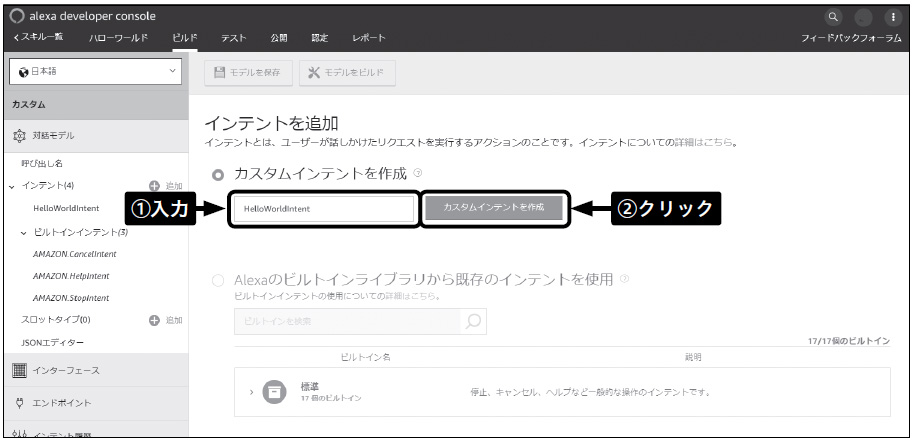Open the フィードバックフォーラム link

(x=851, y=38)
